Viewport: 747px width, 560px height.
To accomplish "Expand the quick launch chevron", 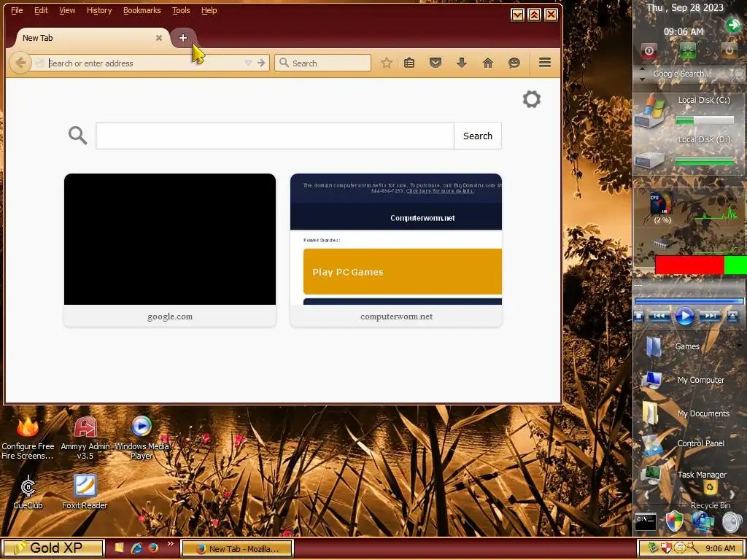I will click(x=170, y=544).
